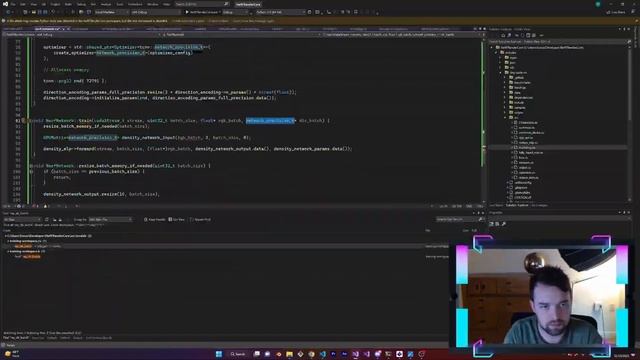Select the include folder under tiny-cuda-nn
This screenshot has height=360, width=640.
pos(519,102)
